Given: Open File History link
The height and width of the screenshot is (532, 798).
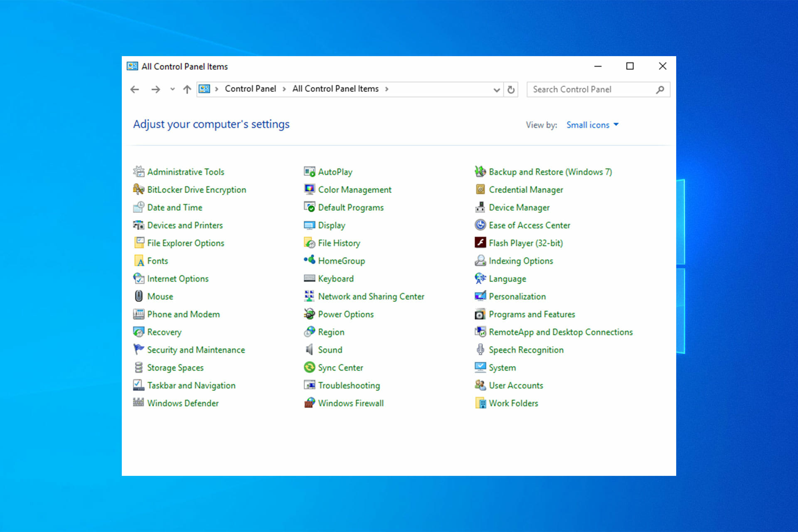Looking at the screenshot, I should [x=339, y=243].
